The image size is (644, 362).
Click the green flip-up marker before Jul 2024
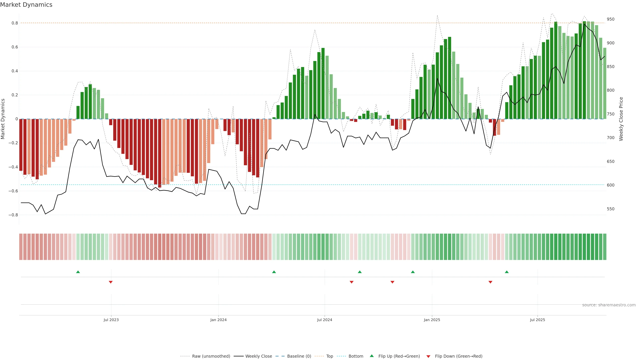tap(274, 272)
